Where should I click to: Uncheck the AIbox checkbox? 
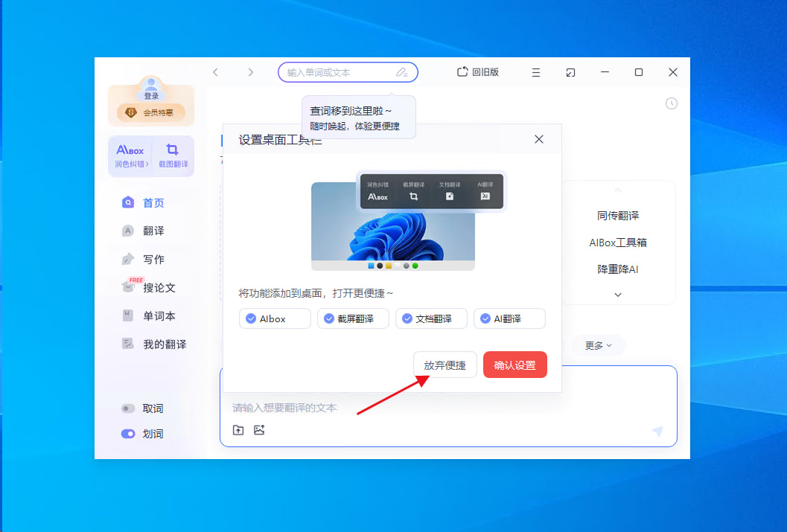point(250,318)
